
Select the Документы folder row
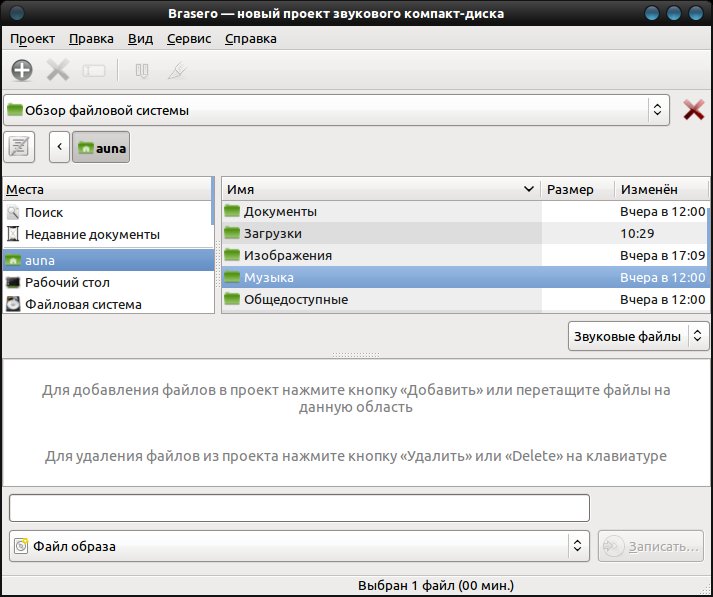(x=464, y=211)
